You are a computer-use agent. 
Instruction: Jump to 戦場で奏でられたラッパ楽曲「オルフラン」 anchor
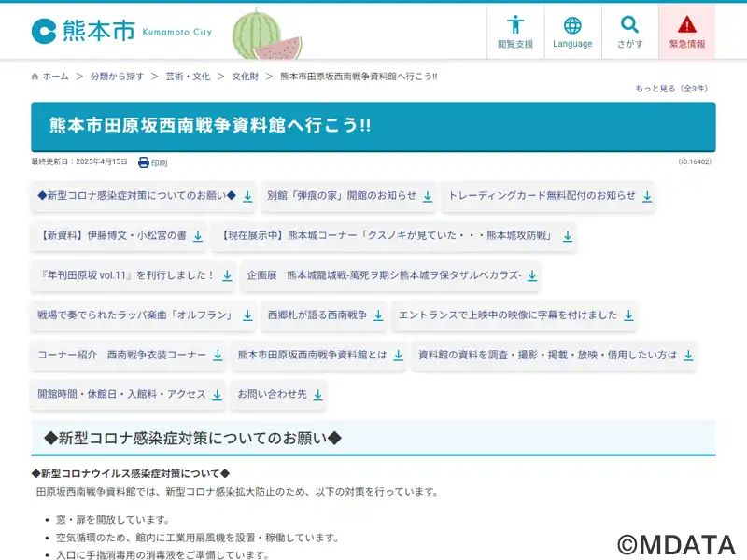coord(144,315)
